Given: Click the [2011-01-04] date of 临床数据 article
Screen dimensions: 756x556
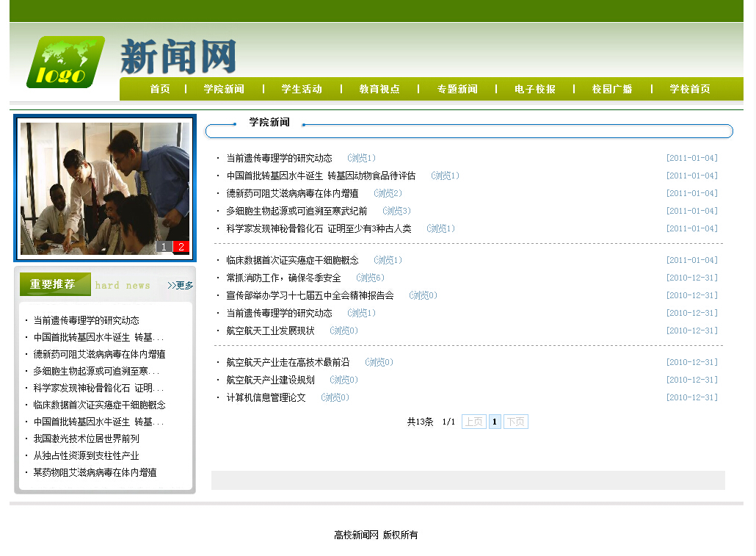Looking at the screenshot, I should [x=692, y=260].
